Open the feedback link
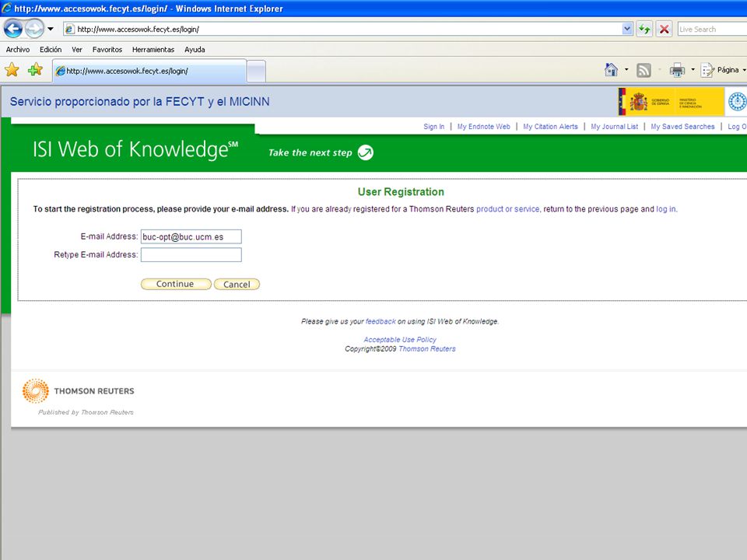Viewport: 747px width, 560px height. pos(381,321)
